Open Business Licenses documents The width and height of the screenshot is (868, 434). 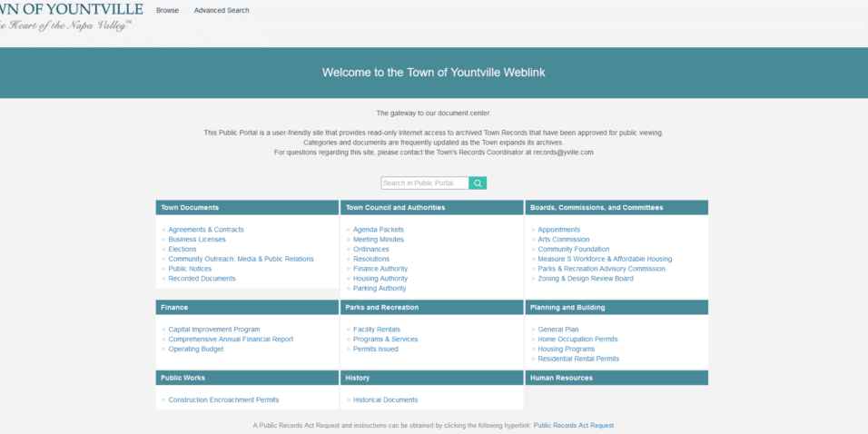196,240
